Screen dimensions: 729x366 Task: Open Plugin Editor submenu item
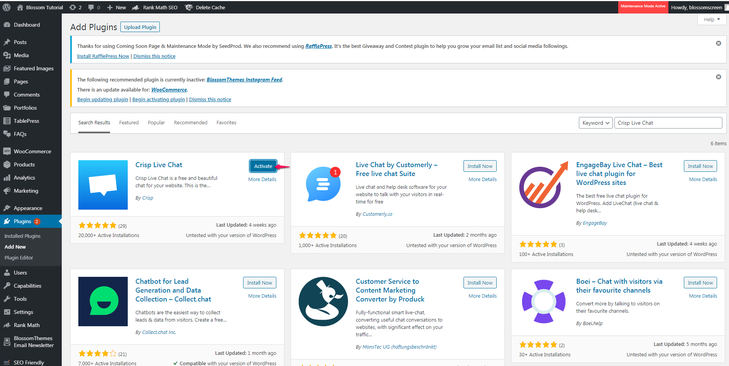click(19, 258)
